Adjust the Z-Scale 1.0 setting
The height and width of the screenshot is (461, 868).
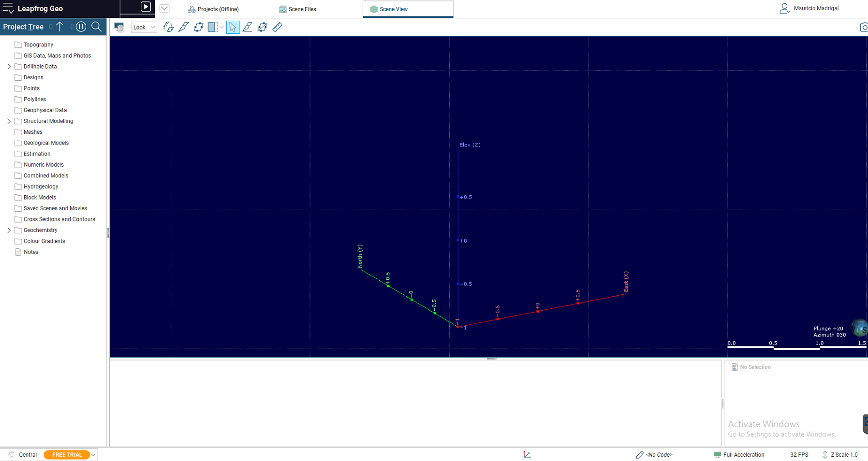pos(840,455)
